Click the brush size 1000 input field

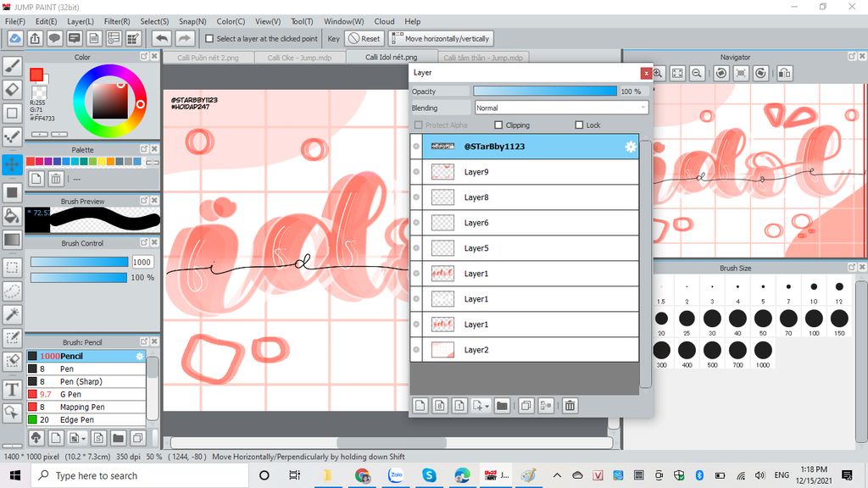click(142, 263)
